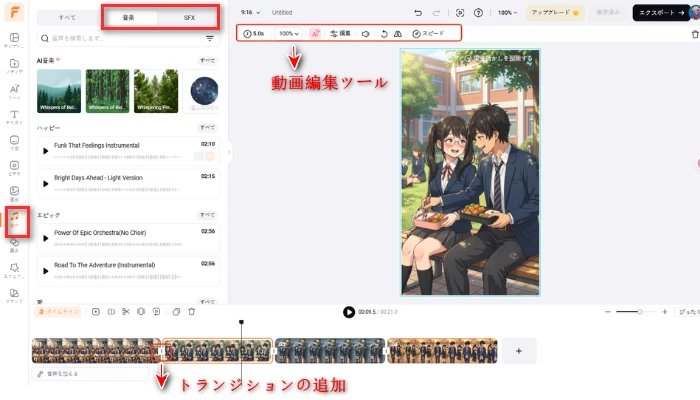700x400 pixels.
Task: Click the audio search input field
Action: [x=121, y=38]
